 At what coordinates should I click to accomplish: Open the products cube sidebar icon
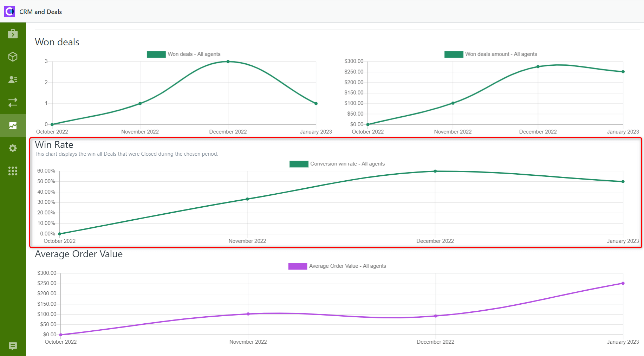tap(13, 57)
